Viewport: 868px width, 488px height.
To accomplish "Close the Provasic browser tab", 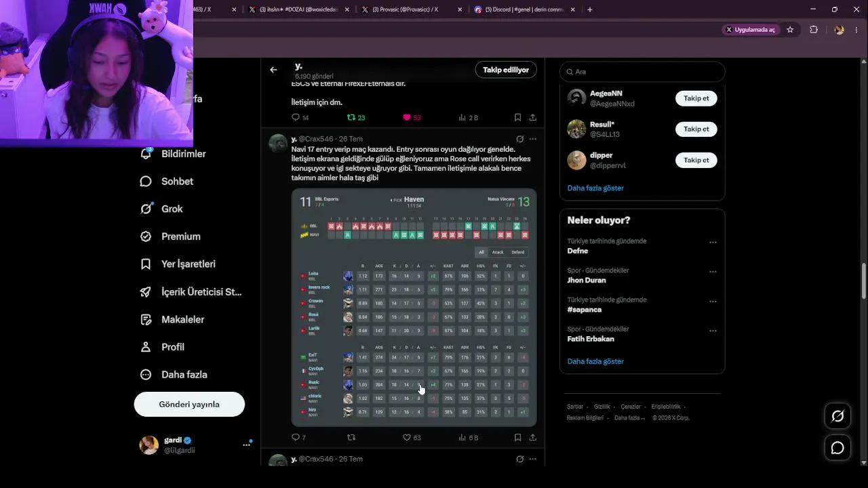I will pyautogui.click(x=460, y=9).
